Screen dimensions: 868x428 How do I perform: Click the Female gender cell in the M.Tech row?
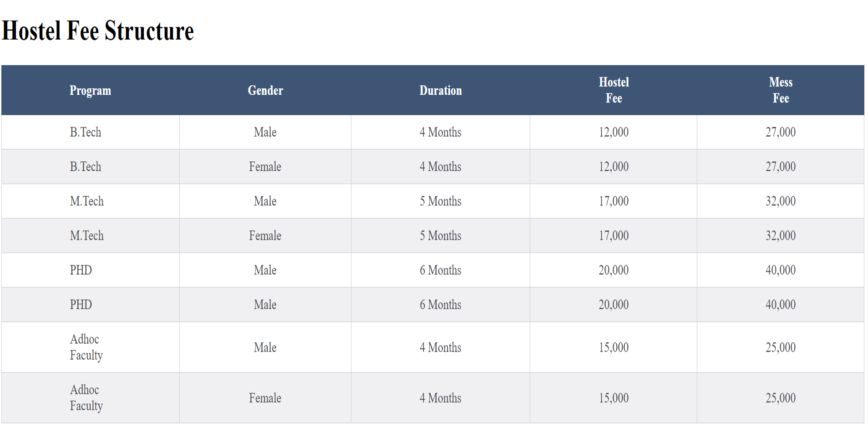[265, 236]
